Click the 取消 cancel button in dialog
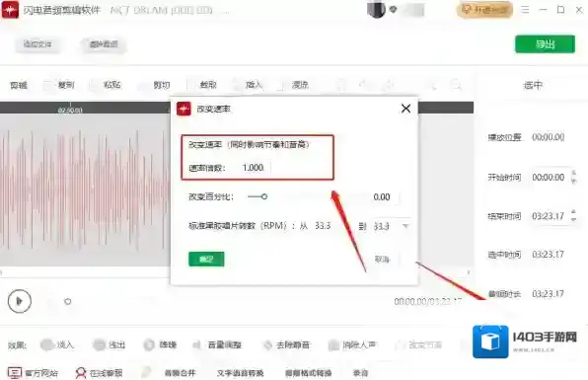 pos(382,259)
